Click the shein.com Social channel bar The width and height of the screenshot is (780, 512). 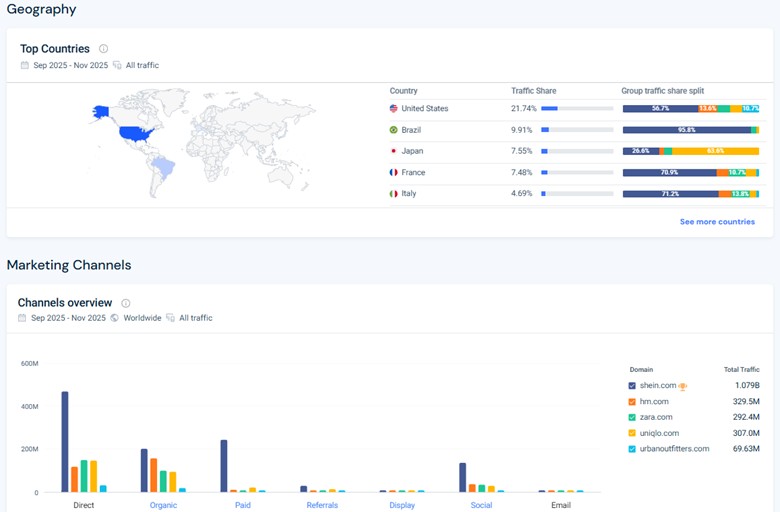click(463, 478)
